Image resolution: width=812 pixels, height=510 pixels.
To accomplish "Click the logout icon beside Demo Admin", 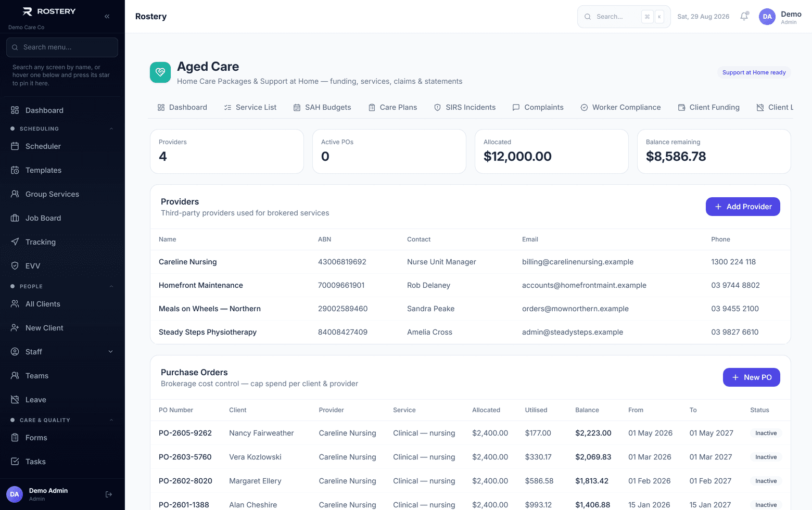I will pyautogui.click(x=109, y=494).
